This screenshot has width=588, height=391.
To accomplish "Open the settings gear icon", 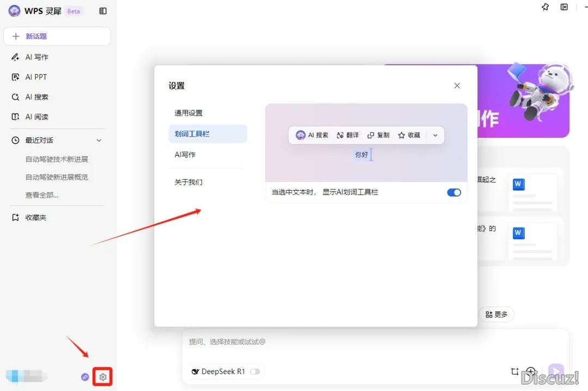I will (x=103, y=377).
